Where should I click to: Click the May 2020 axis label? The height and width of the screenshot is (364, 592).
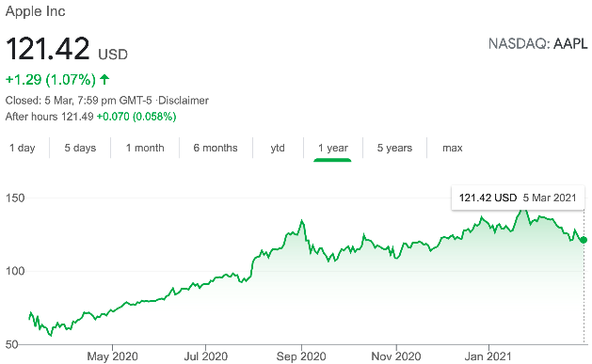[113, 356]
